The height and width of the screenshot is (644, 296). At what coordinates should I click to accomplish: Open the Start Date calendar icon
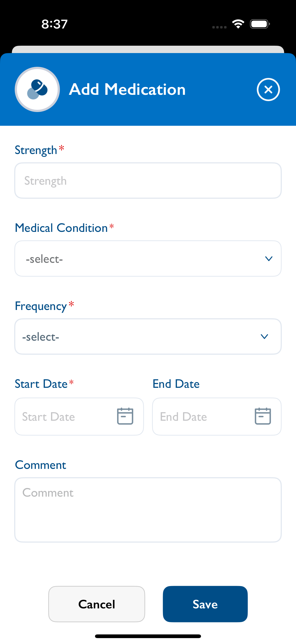click(125, 416)
